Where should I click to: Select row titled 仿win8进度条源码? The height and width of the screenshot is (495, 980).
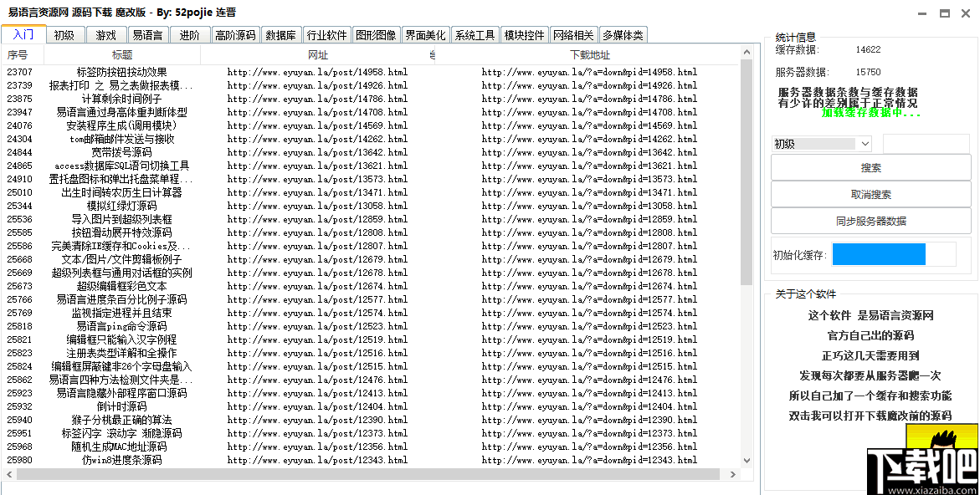pos(371,460)
